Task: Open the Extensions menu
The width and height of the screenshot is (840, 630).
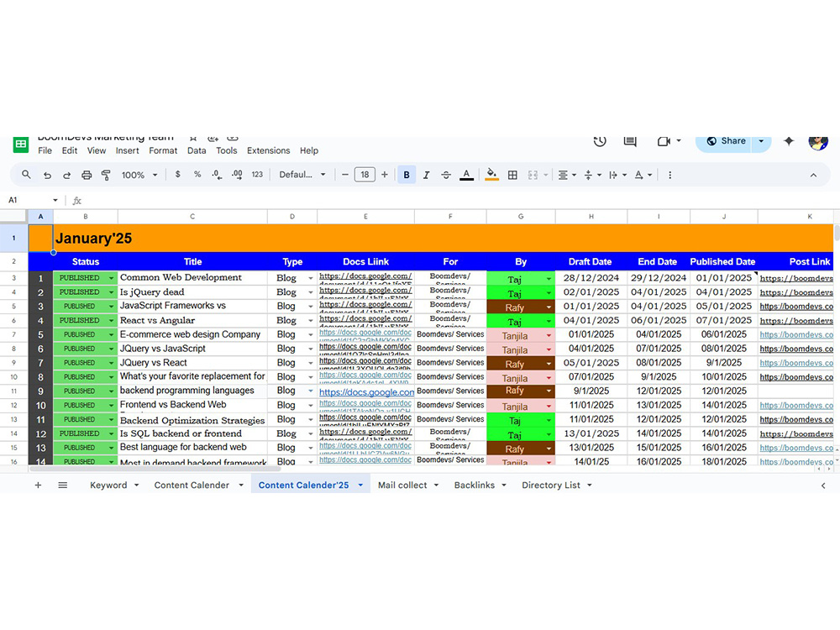Action: pyautogui.click(x=269, y=150)
